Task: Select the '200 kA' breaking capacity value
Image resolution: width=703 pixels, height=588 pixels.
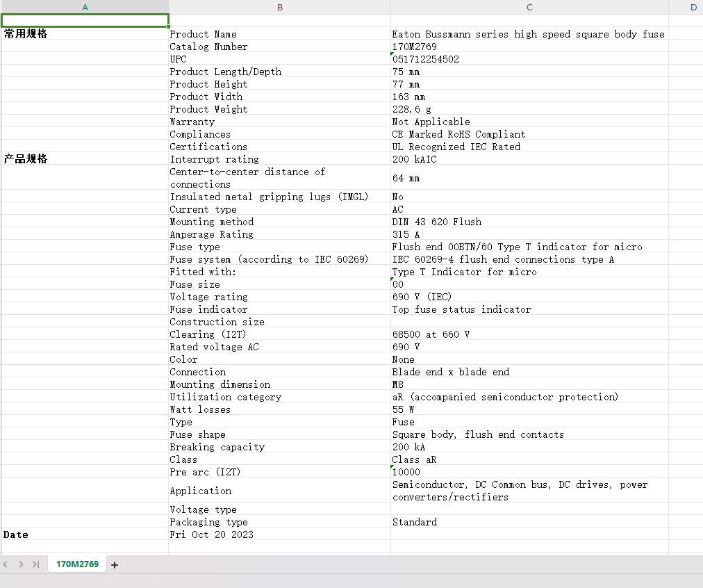Action: click(x=529, y=447)
